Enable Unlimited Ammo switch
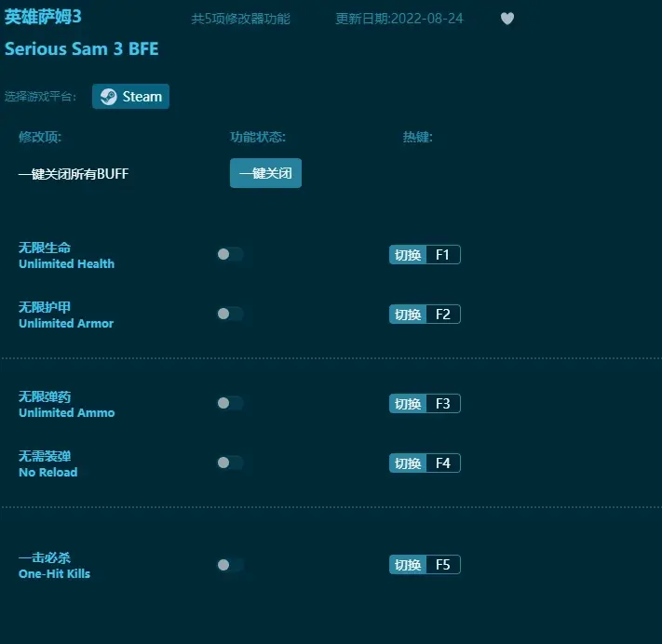 230,403
